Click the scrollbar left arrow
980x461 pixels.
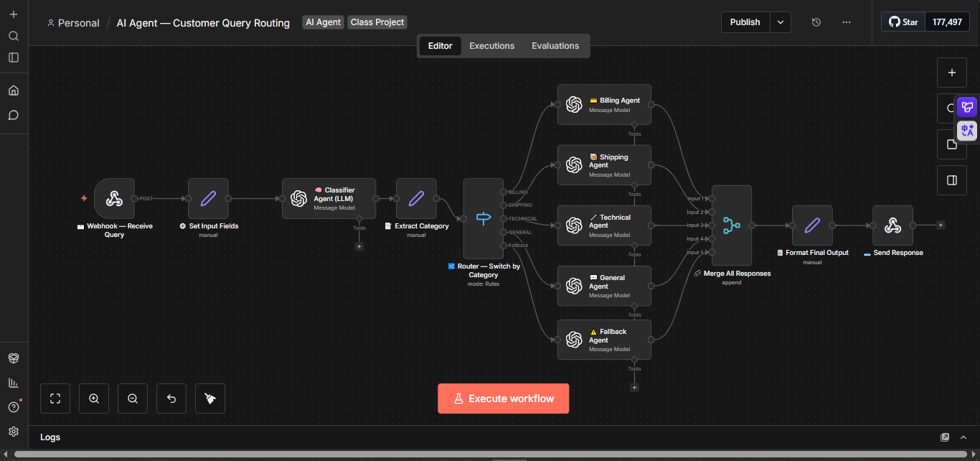coord(6,455)
